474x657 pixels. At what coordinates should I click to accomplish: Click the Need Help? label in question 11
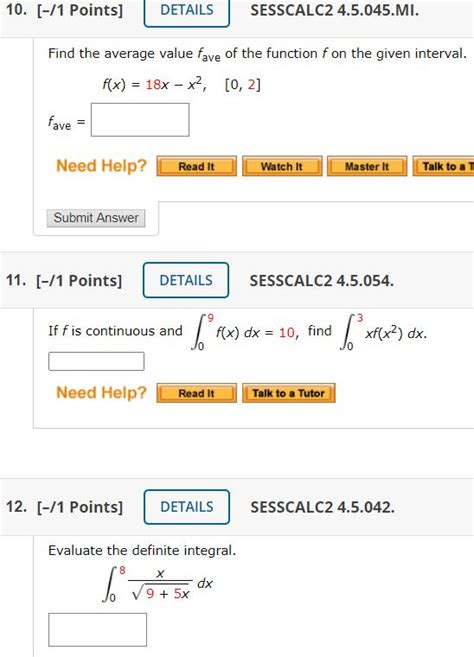click(x=101, y=393)
